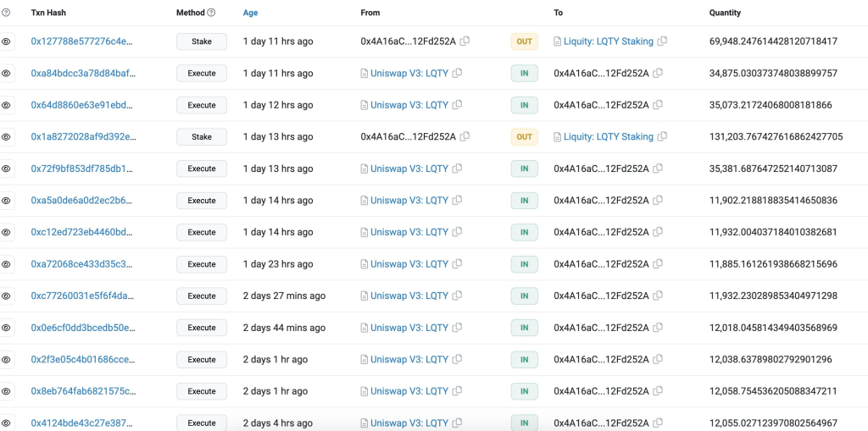Click the eye icon for 0xa84bdcc3a78d84baf row
Viewport: 868px width, 431px height.
[6, 73]
